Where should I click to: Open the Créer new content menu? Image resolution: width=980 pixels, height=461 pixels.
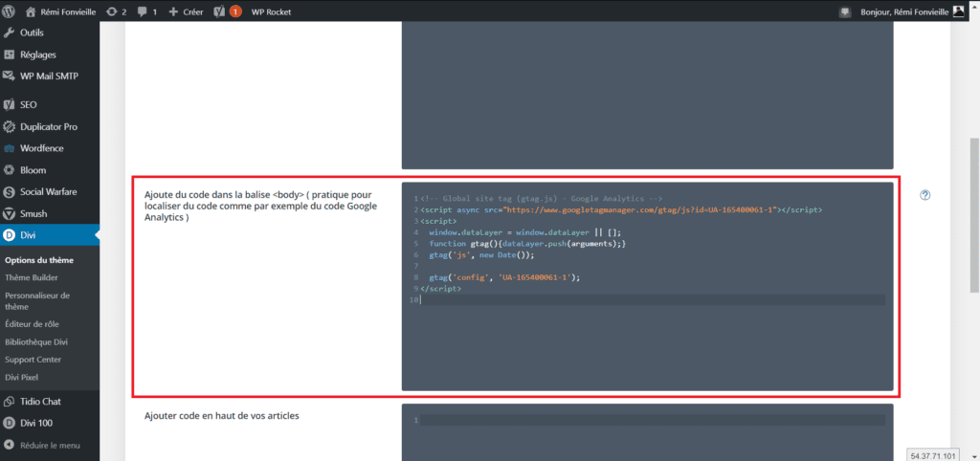click(x=187, y=11)
